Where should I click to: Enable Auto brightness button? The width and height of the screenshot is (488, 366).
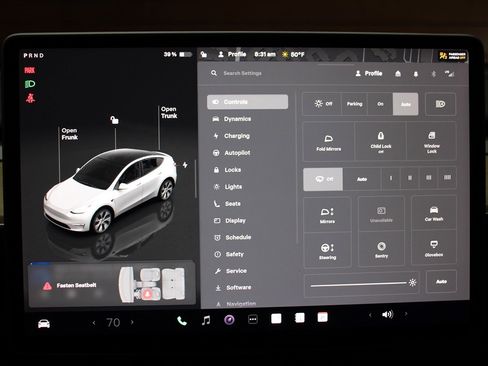[441, 282]
